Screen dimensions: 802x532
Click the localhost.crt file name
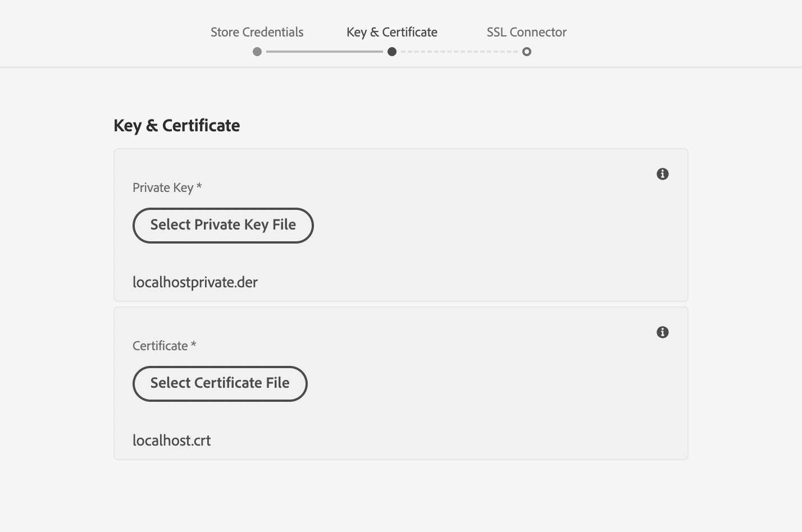tap(172, 440)
